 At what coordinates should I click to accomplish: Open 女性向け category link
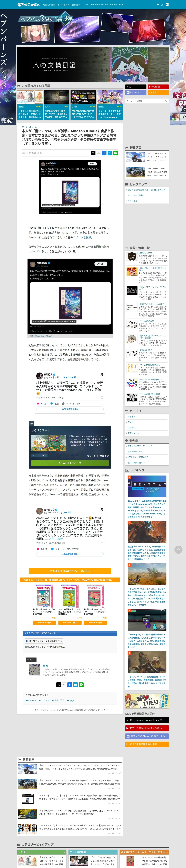tap(131, 428)
